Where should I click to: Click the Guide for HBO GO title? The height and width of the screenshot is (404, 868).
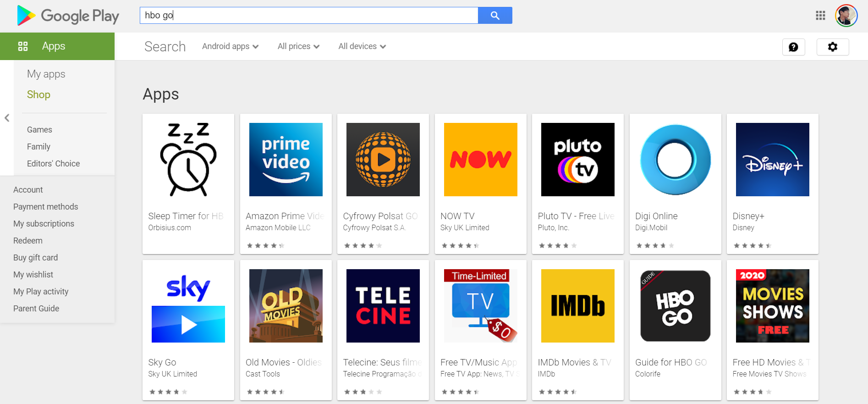pyautogui.click(x=671, y=362)
